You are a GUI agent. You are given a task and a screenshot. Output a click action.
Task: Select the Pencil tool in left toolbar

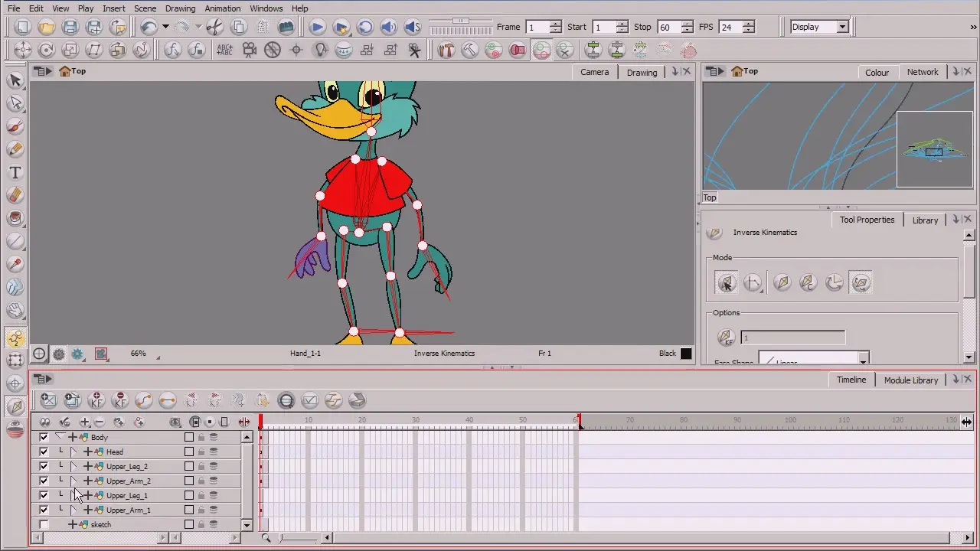click(x=15, y=149)
